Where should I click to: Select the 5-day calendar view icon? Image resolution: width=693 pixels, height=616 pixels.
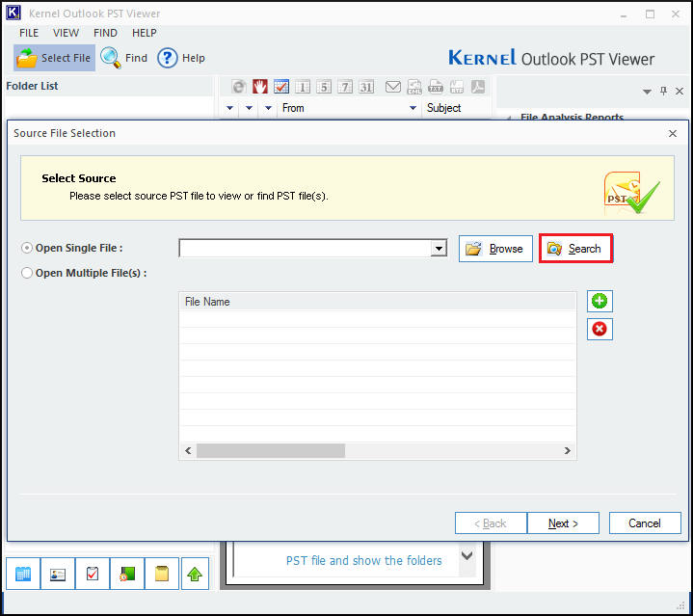point(324,87)
